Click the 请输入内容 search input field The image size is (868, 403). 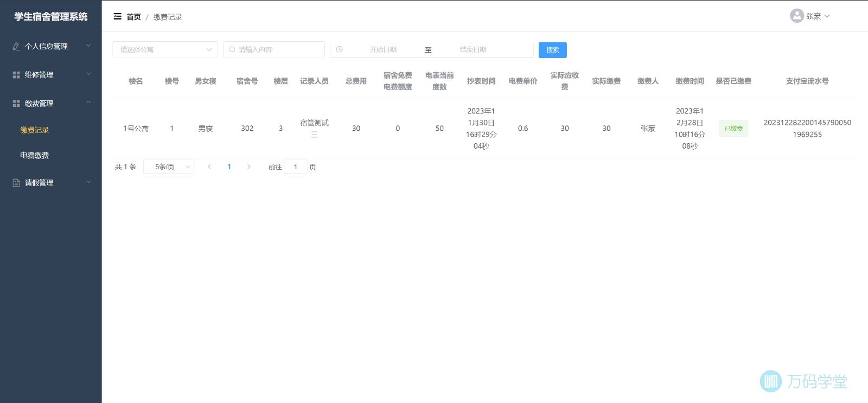point(274,49)
